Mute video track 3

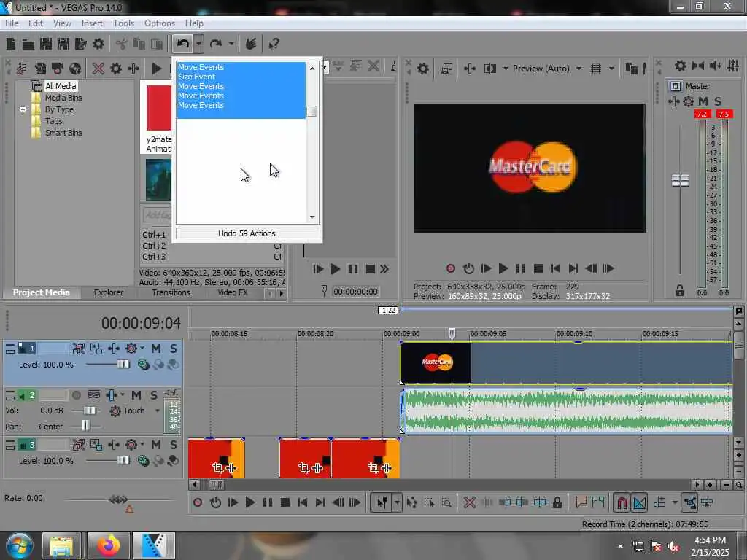(156, 445)
